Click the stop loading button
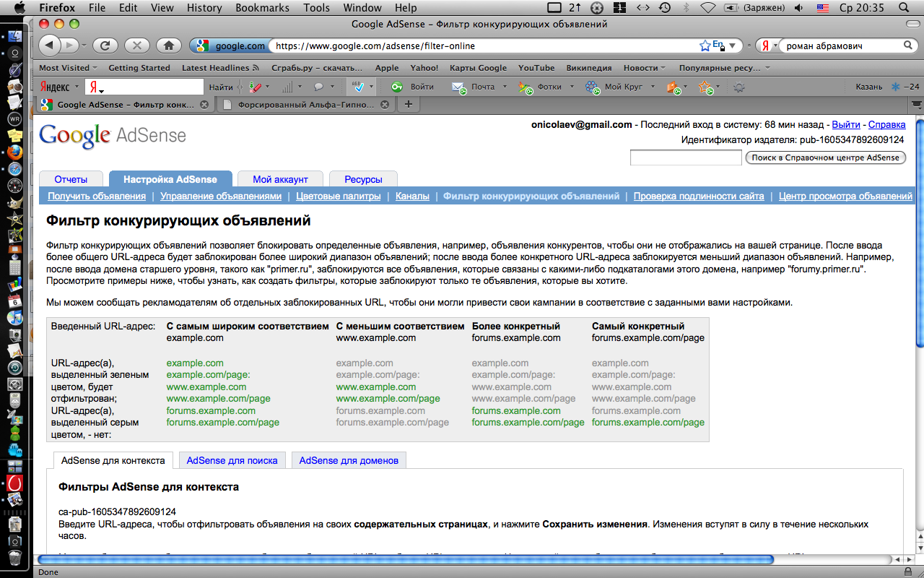Image resolution: width=924 pixels, height=578 pixels. pyautogui.click(x=136, y=46)
